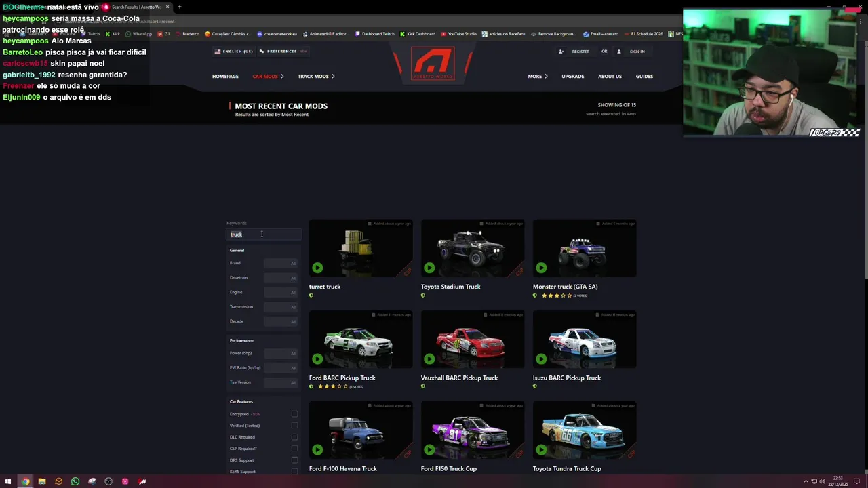Click the CSP badge on Toyota Stadium Truck card
Viewport: 868px width, 488px height.
(519, 272)
